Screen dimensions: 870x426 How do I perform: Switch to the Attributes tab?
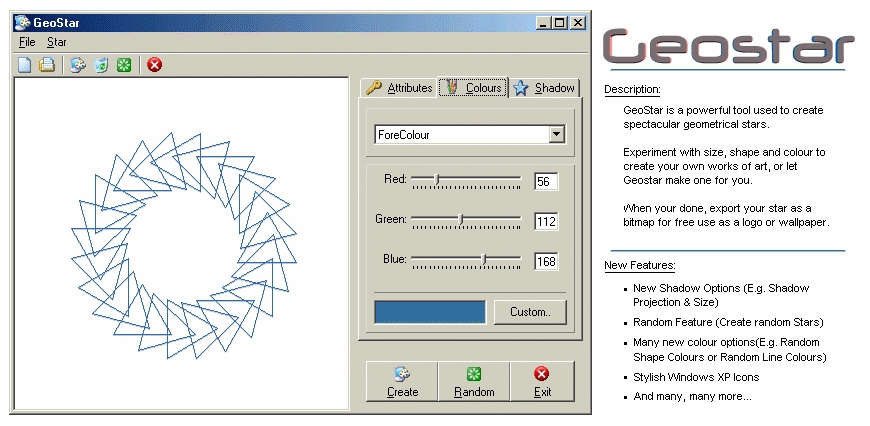[399, 88]
